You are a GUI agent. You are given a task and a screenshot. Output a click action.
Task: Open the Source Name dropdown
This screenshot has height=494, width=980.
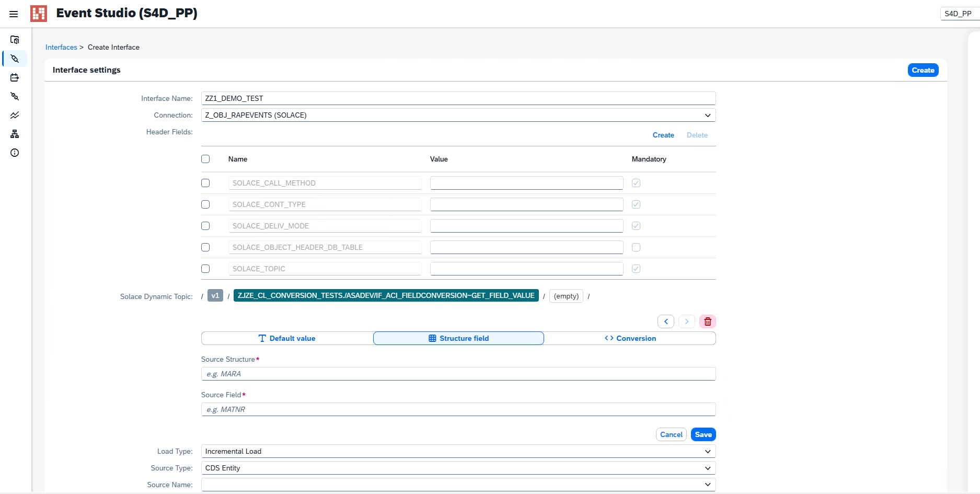point(458,485)
